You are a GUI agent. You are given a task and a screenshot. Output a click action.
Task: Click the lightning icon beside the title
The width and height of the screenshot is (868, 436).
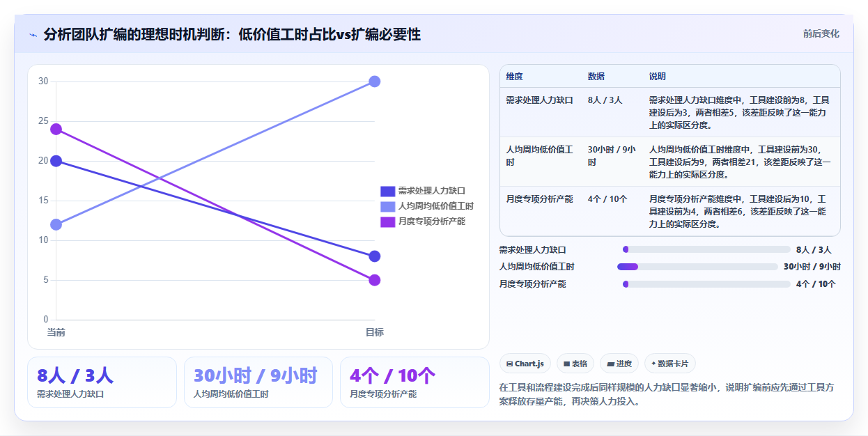pos(33,35)
